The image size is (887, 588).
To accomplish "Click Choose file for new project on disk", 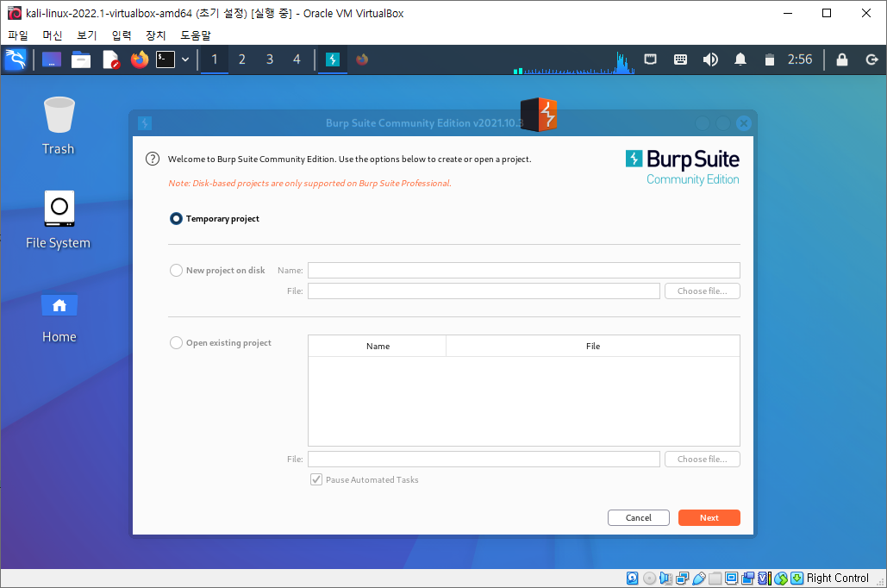I will [x=702, y=291].
